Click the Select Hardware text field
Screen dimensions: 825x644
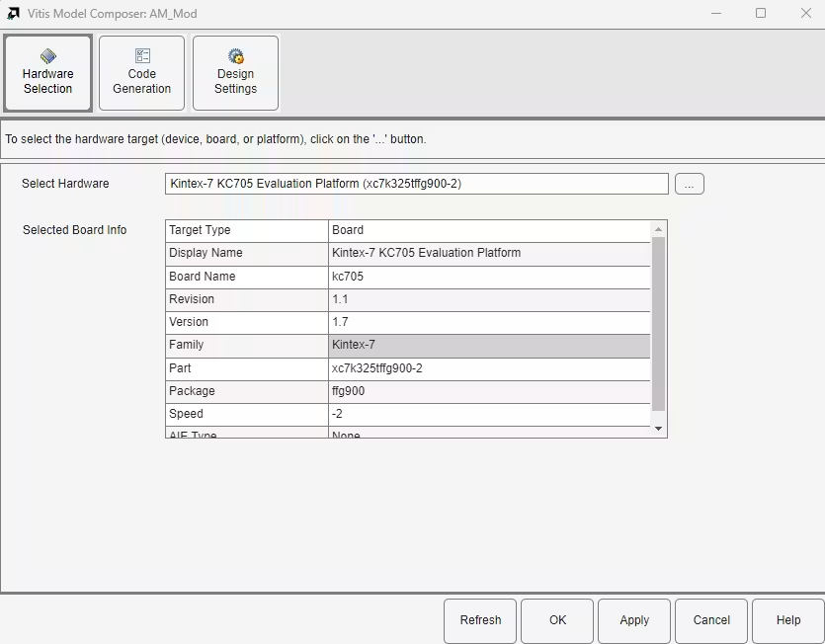(x=417, y=184)
